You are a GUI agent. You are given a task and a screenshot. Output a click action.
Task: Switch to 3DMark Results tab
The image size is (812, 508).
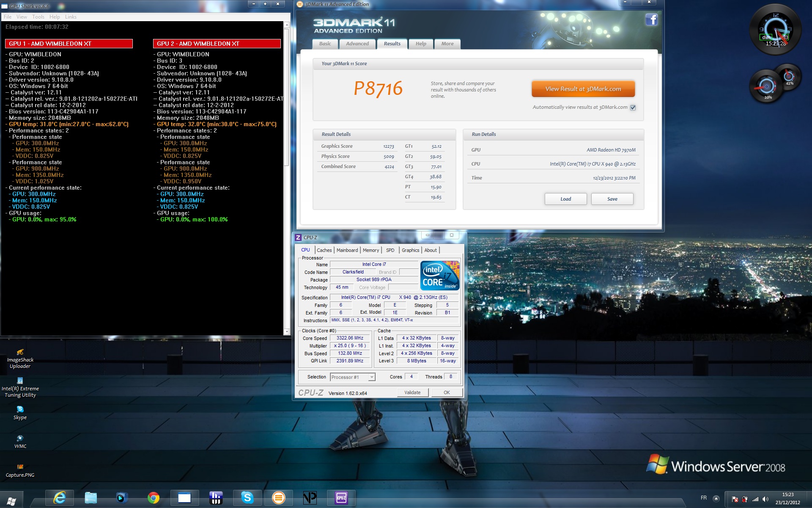392,44
